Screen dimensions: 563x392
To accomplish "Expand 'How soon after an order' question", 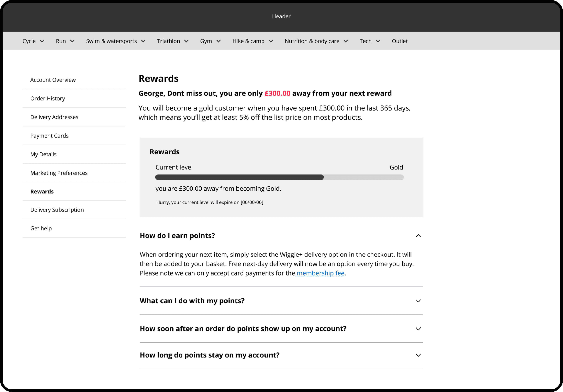I will 418,329.
